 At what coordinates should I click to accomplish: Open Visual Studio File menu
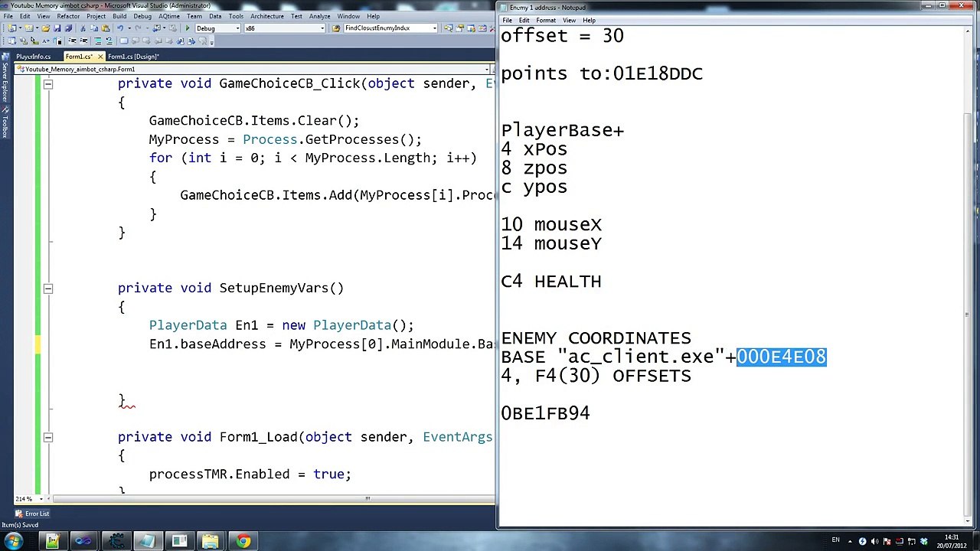[8, 16]
